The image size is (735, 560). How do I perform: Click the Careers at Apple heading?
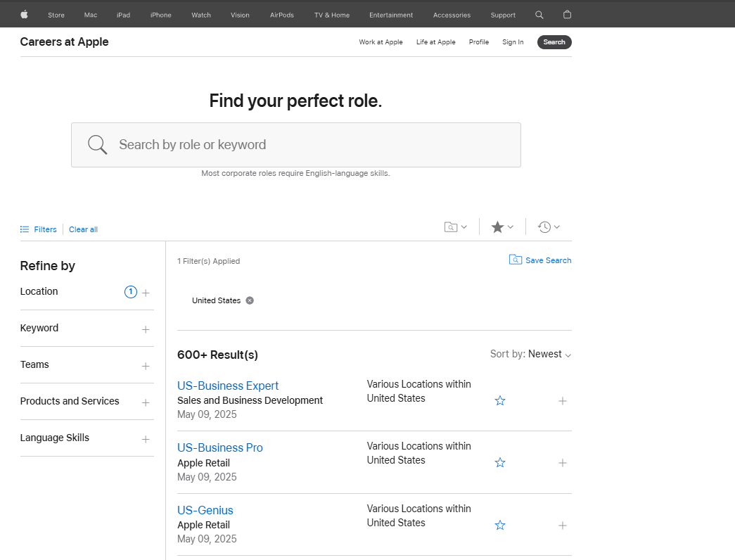64,42
